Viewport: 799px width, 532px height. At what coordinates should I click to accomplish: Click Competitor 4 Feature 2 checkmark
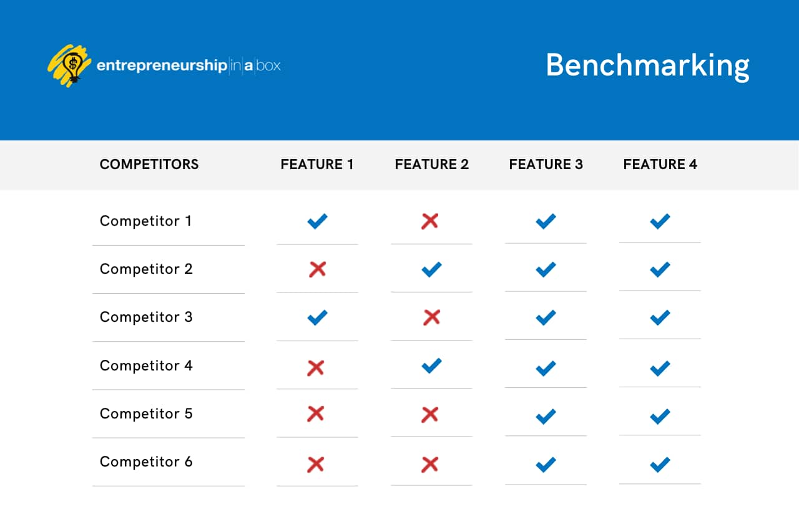tap(431, 365)
